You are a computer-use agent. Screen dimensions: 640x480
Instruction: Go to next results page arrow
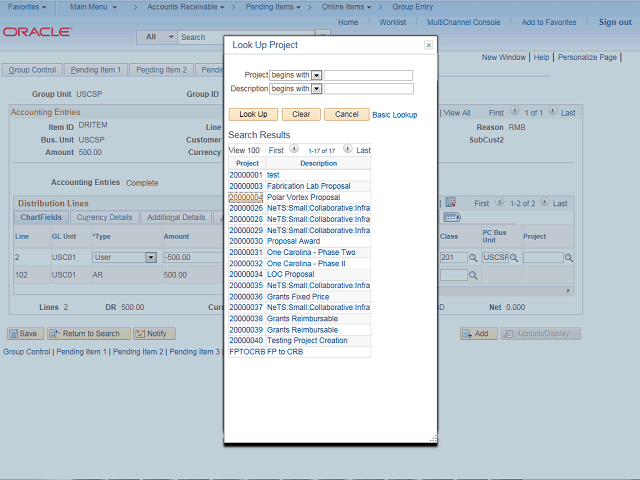347,149
